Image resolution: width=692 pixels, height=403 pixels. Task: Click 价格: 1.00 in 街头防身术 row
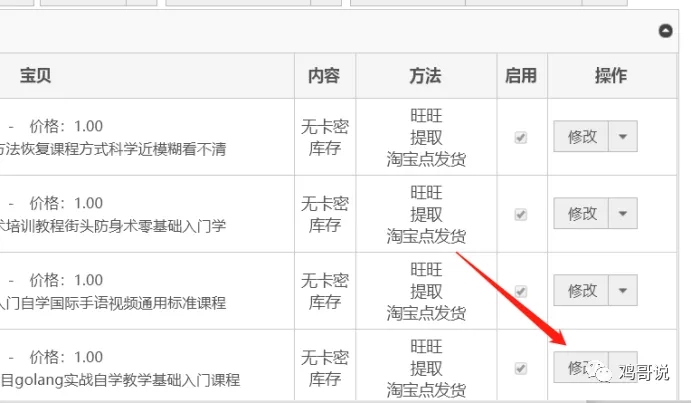pos(66,203)
